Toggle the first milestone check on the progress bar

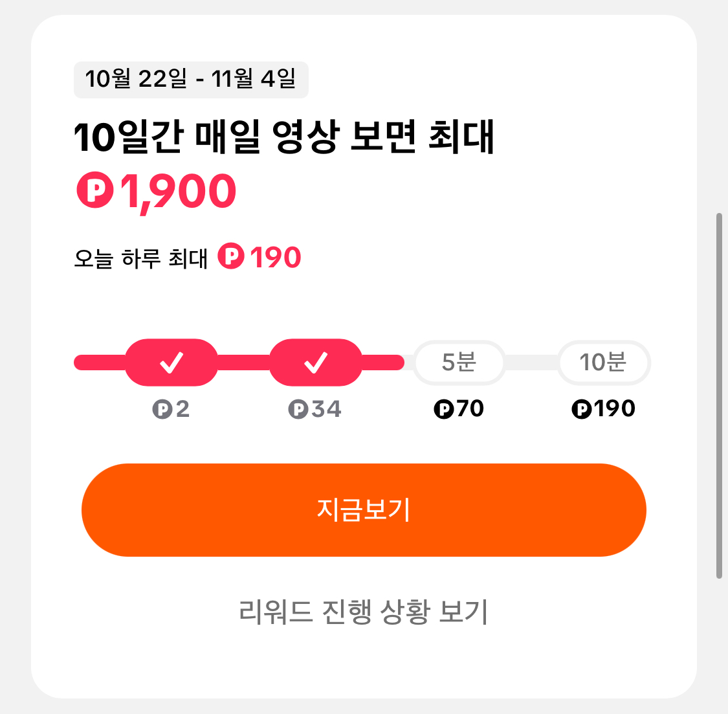(171, 363)
